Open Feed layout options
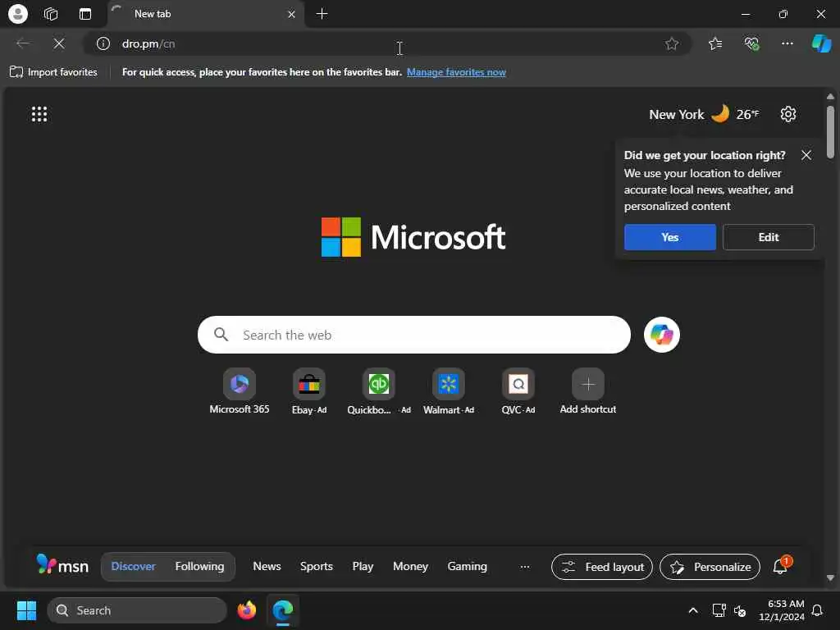This screenshot has width=840, height=630. [x=602, y=567]
